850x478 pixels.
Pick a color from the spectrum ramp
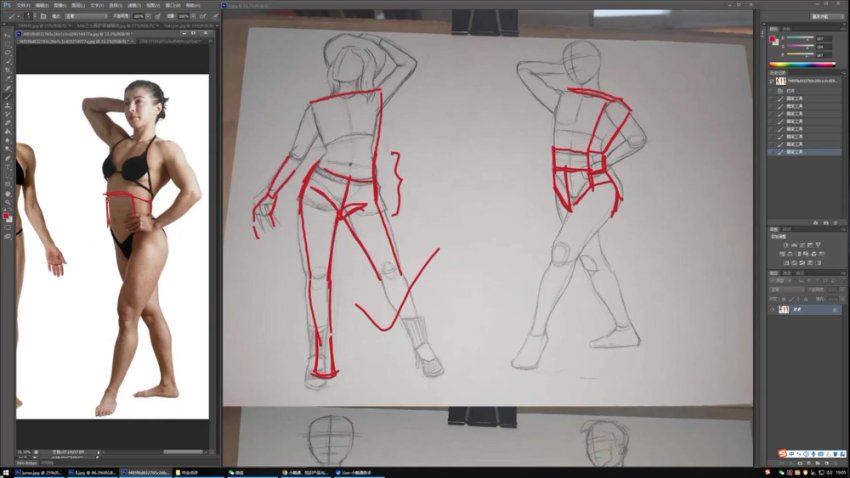coord(802,64)
